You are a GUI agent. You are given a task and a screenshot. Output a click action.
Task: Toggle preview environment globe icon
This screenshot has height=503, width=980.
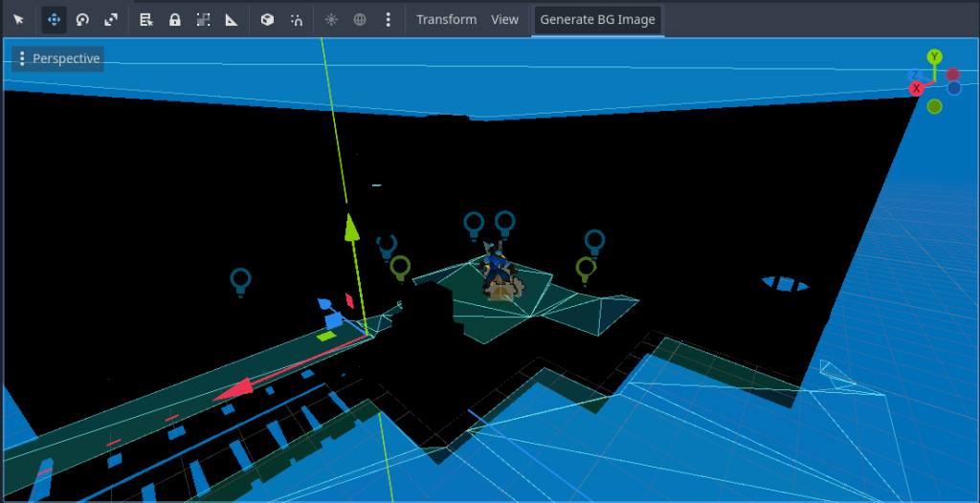[360, 19]
